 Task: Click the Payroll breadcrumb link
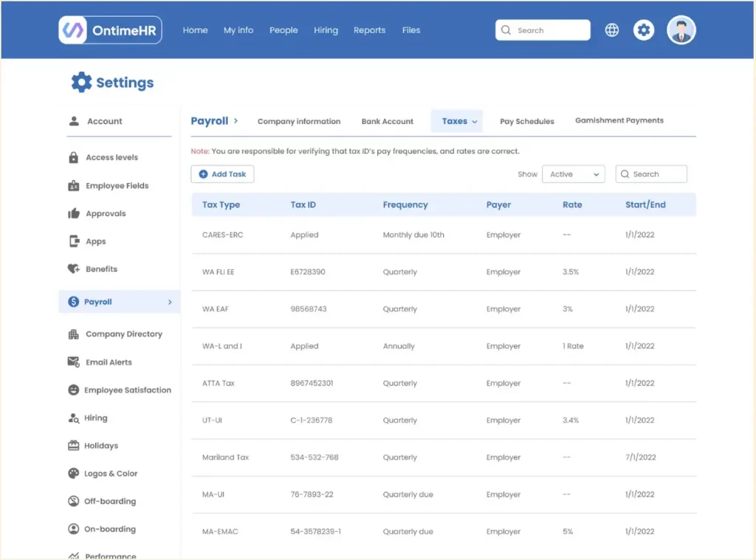(x=210, y=121)
